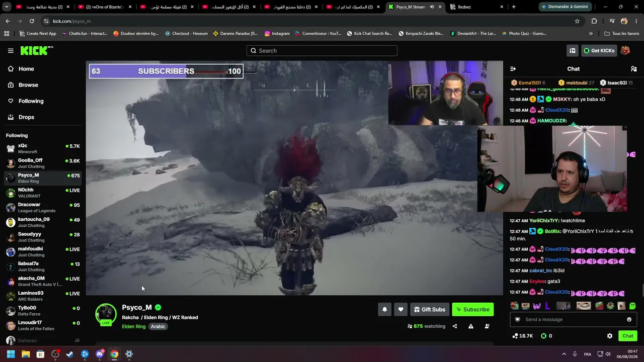The height and width of the screenshot is (362, 644).
Task: Open Steam from the taskbar
Action: [x=70, y=354]
